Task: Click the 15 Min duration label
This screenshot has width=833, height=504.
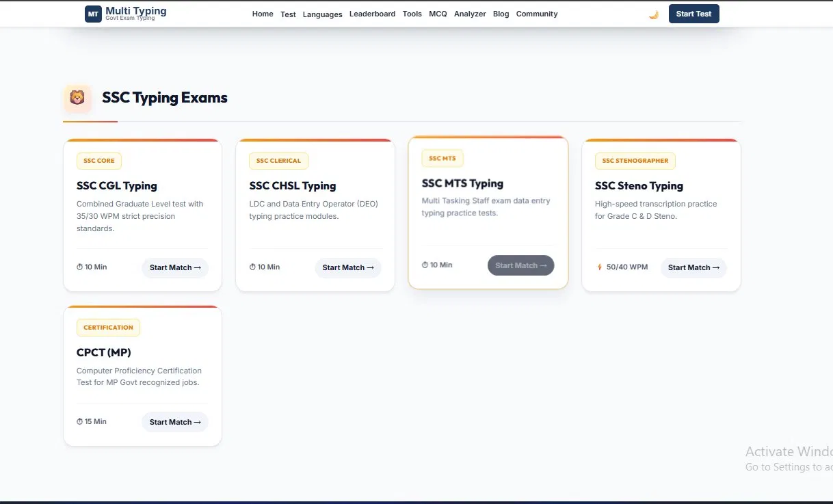Action: point(96,421)
